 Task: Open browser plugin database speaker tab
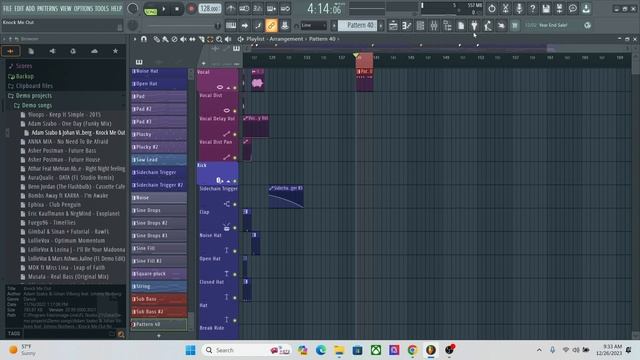tap(52, 51)
